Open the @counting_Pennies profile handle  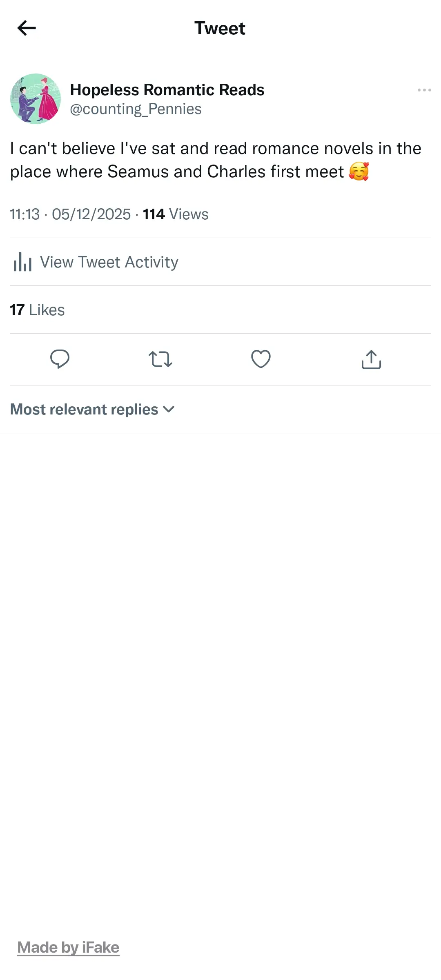136,109
